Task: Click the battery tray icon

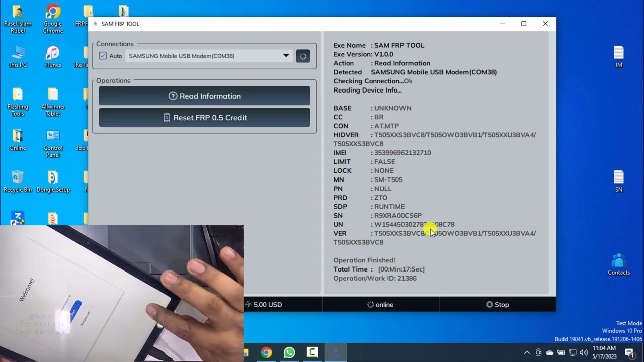Action: (x=560, y=353)
